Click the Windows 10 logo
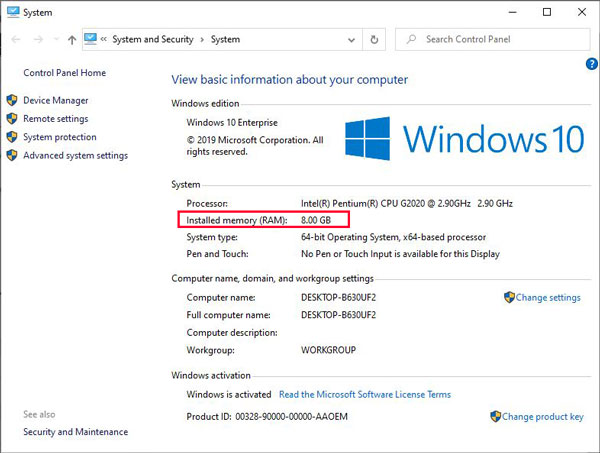The height and width of the screenshot is (453, 600). click(465, 139)
